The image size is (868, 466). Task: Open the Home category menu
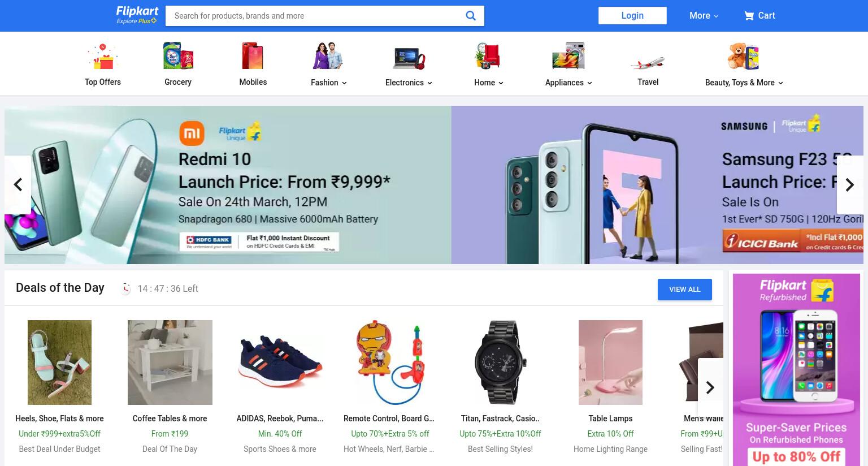(x=489, y=83)
